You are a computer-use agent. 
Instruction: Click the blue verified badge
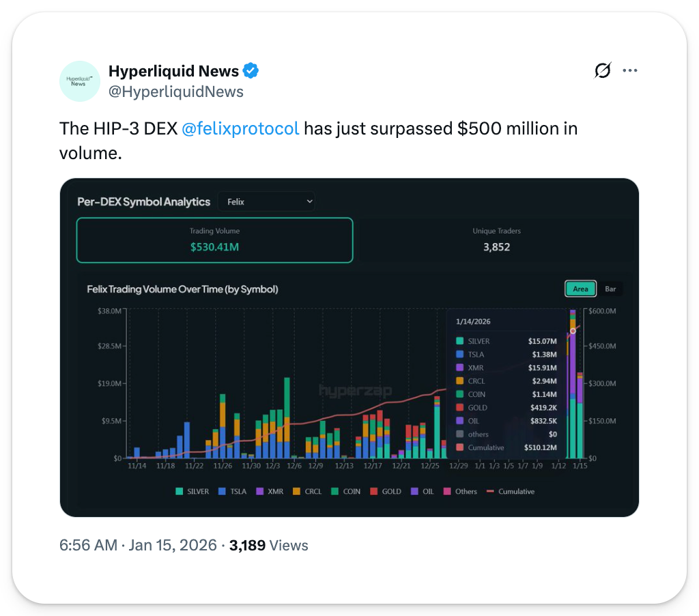(x=251, y=71)
